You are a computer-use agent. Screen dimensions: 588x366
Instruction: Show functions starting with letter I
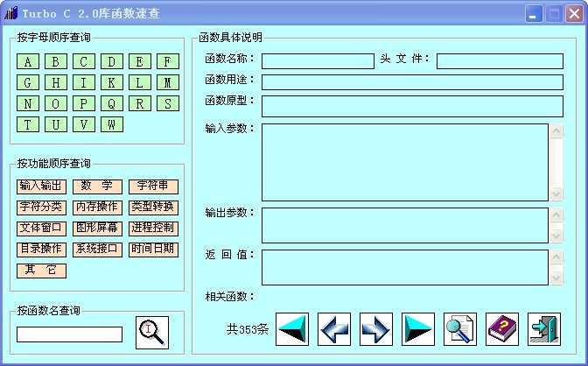point(84,82)
